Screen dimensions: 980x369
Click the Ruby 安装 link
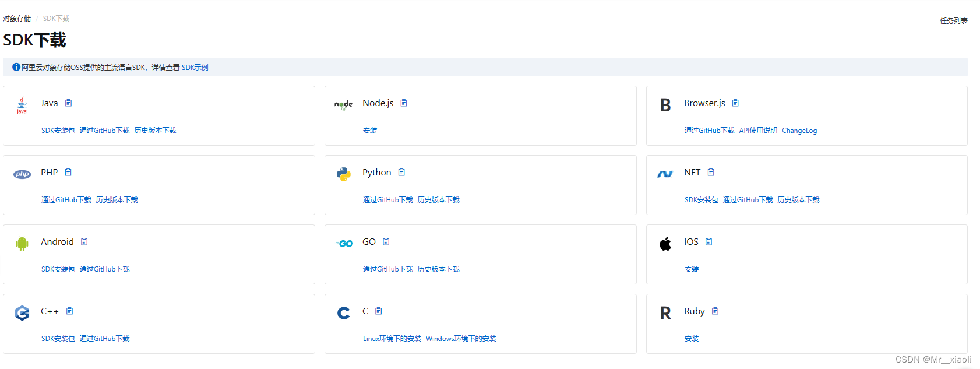tap(692, 339)
